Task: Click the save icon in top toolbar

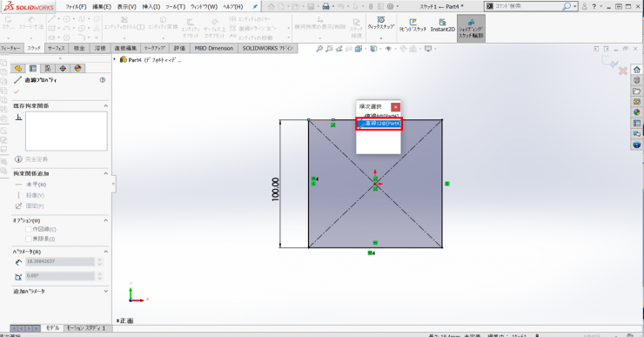Action: coord(311,7)
